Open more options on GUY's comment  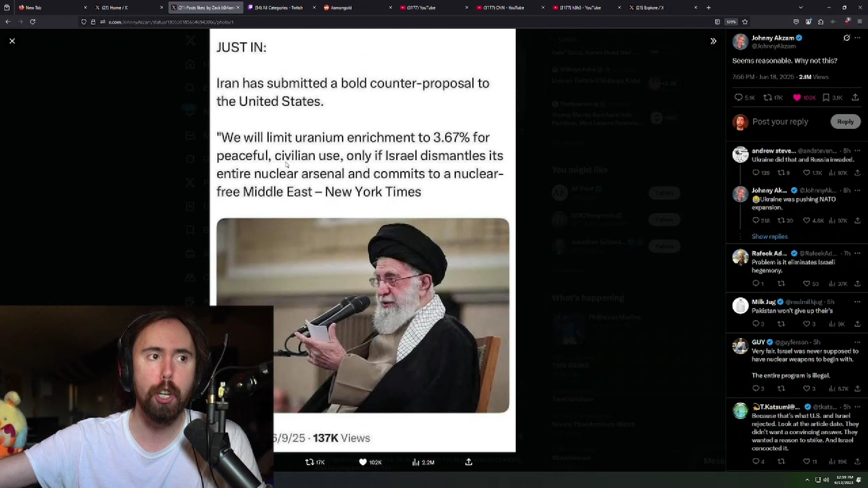pos(858,342)
